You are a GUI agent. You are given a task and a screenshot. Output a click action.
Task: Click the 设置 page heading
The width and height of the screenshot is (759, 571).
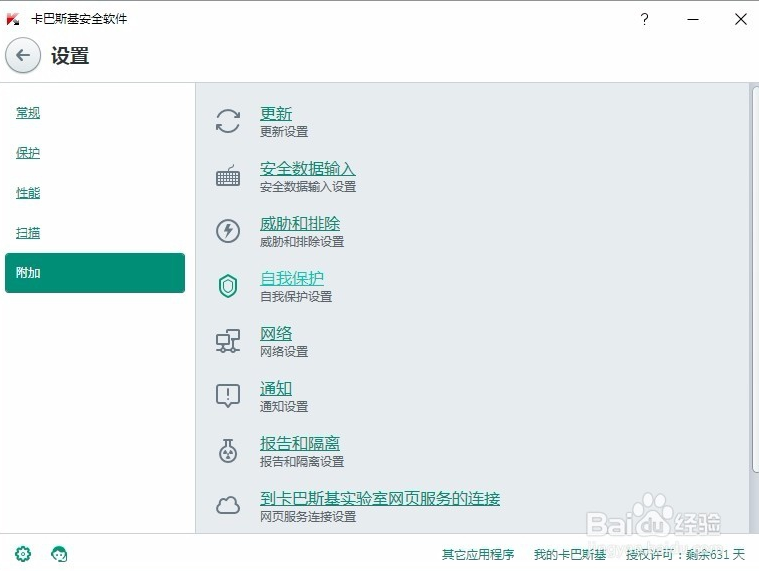pyautogui.click(x=70, y=56)
